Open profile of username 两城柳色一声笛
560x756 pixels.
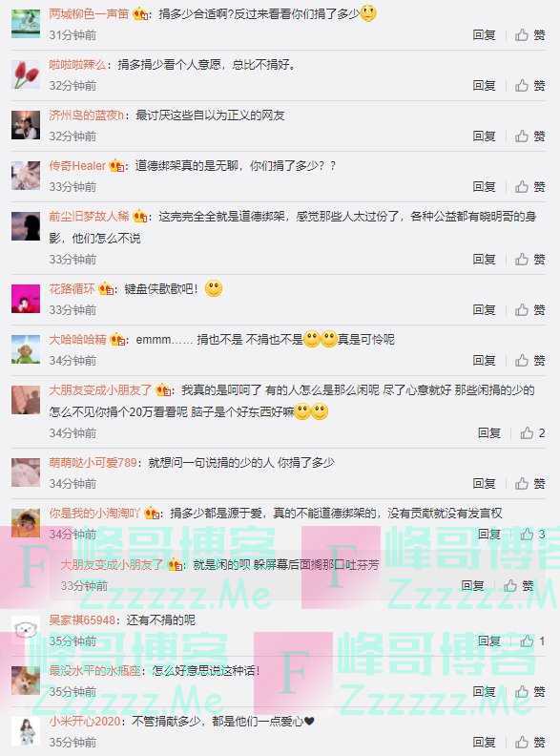tap(89, 14)
